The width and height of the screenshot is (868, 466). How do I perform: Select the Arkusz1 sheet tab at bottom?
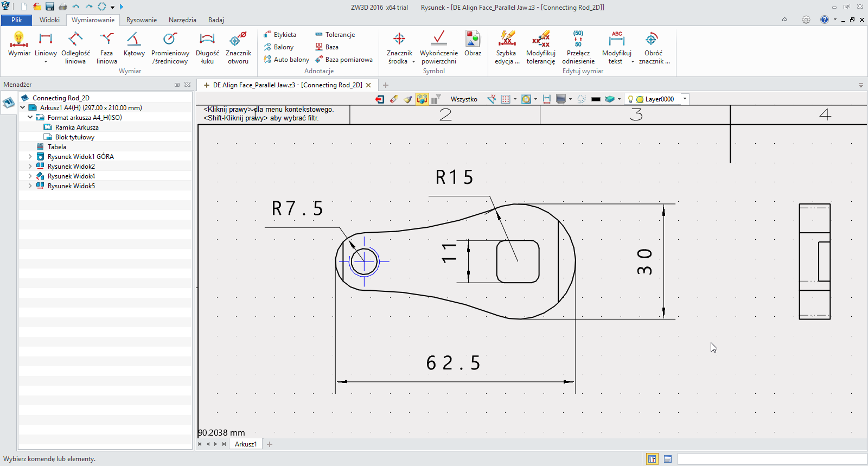tap(246, 444)
